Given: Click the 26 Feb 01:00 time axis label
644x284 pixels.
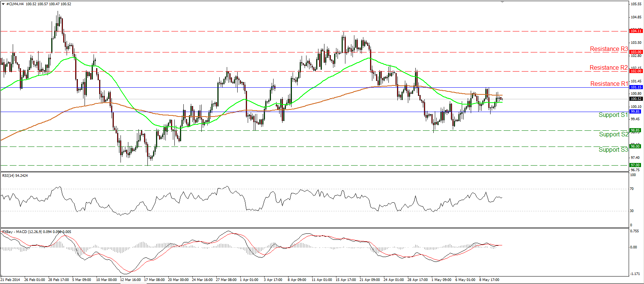Looking at the screenshot, I should [x=34, y=280].
